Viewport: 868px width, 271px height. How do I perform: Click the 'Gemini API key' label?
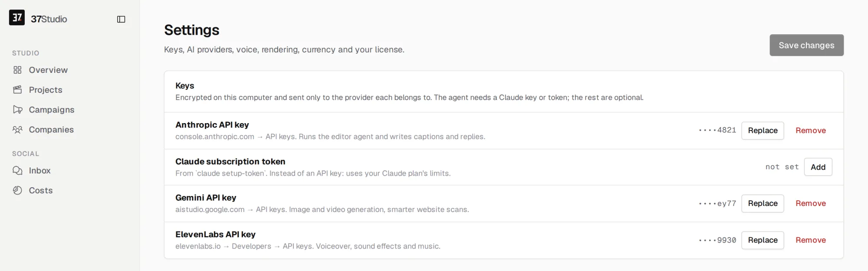pos(206,198)
